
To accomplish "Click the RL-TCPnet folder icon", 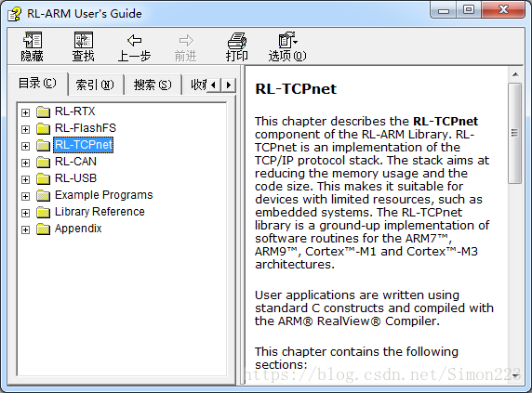I will [x=43, y=145].
